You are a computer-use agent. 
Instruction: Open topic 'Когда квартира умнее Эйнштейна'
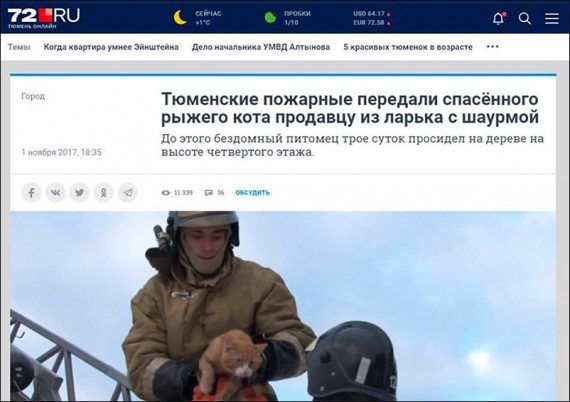point(111,47)
